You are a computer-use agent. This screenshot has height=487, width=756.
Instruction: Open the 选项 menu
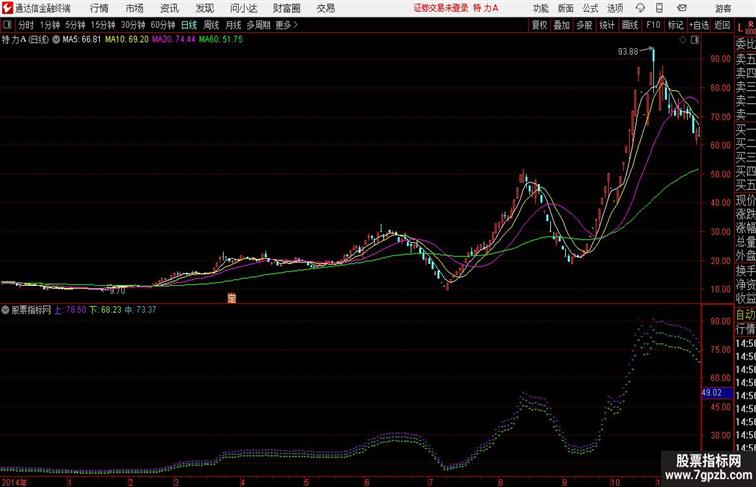point(615,8)
